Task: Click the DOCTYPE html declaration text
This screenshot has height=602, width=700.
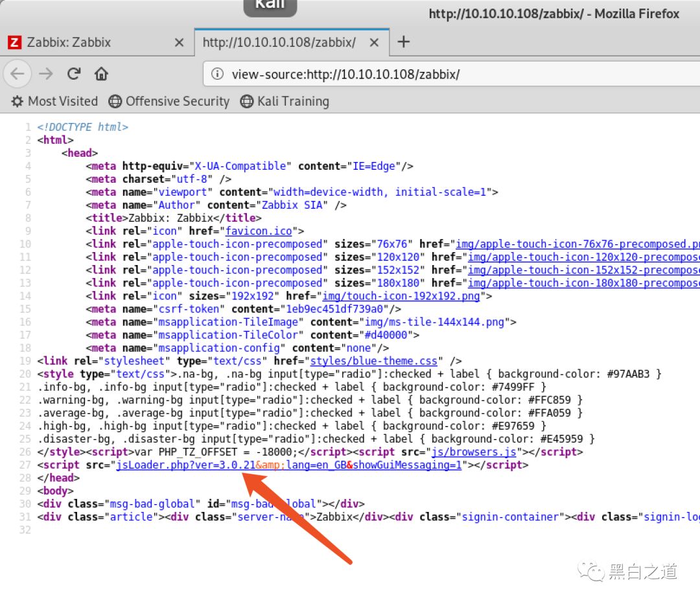Action: [82, 127]
